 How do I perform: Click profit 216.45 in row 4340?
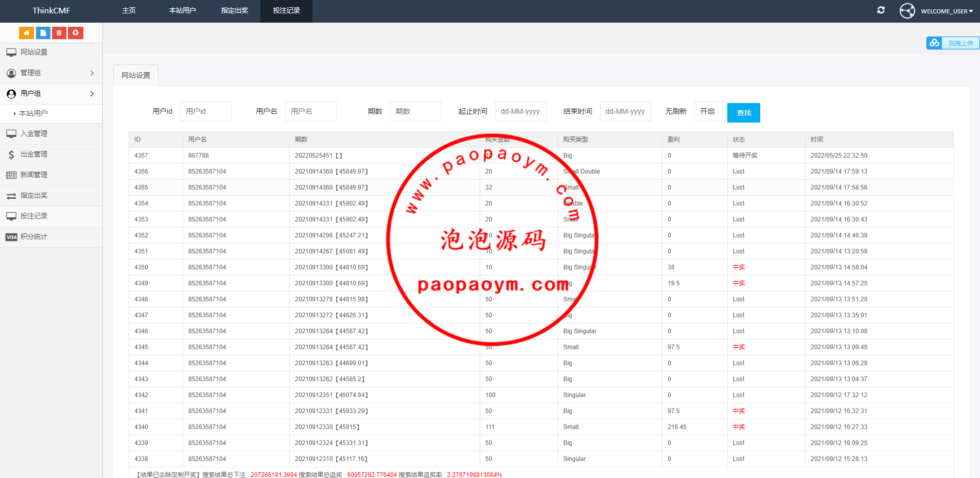pos(677,427)
